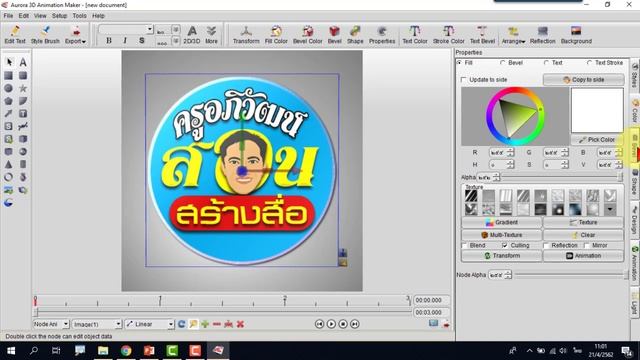640x360 pixels.
Task: Select the circle shape tool
Action: (8, 88)
